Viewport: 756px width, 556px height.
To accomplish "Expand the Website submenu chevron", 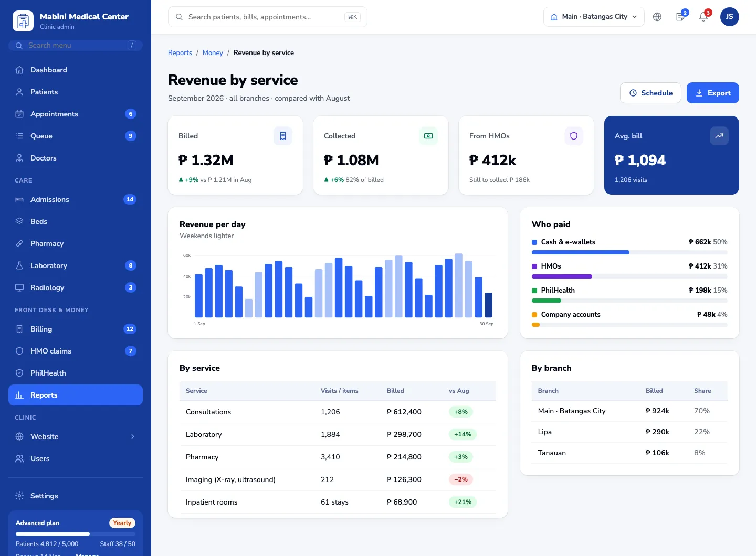I will tap(133, 436).
